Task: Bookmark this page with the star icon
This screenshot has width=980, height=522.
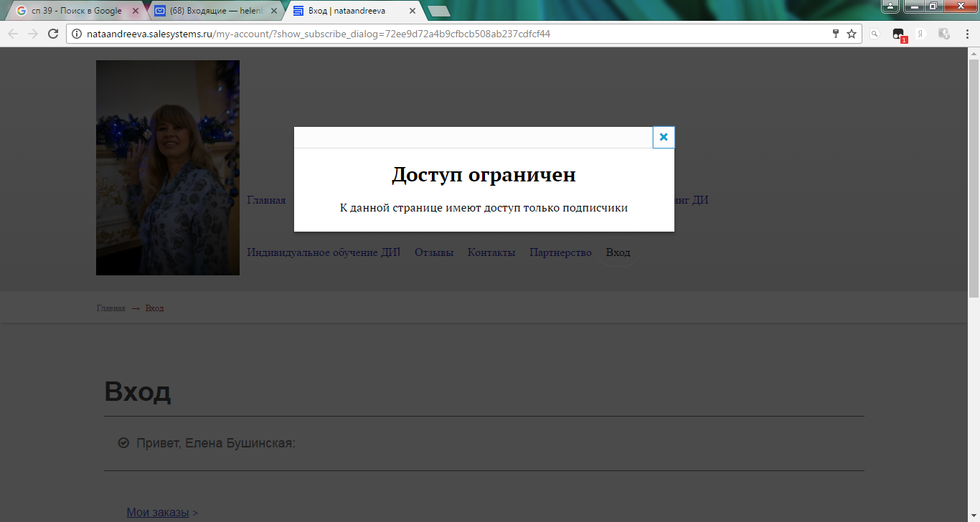Action: pyautogui.click(x=852, y=34)
